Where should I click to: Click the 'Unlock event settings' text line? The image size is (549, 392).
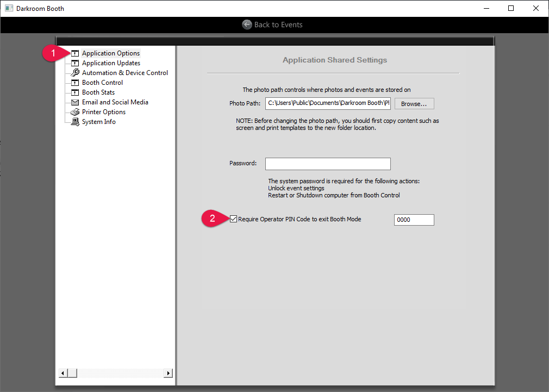pos(296,188)
